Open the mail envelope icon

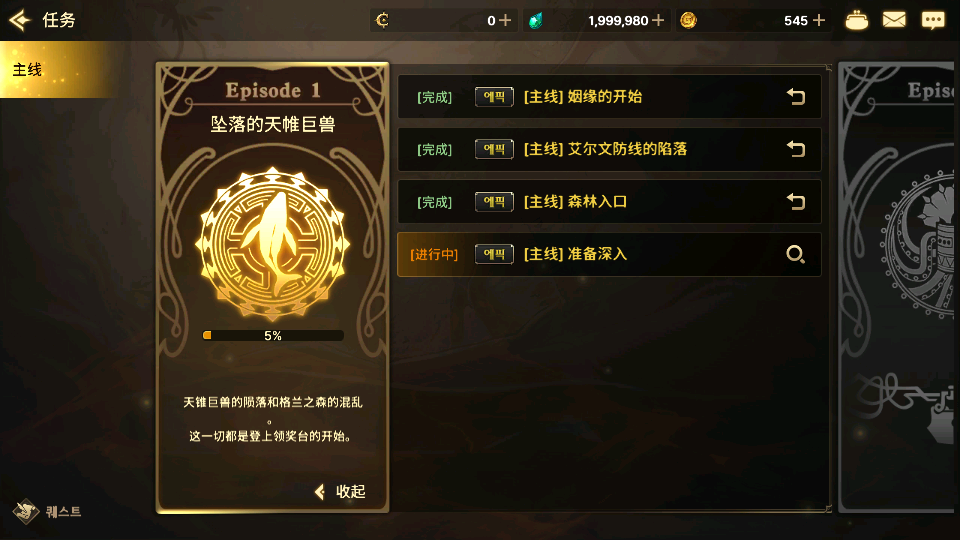(894, 20)
